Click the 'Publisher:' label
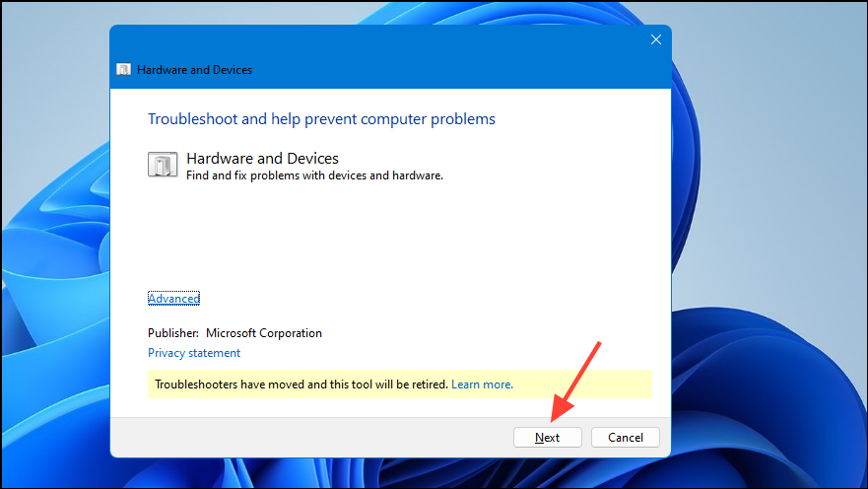This screenshot has height=489, width=868. [x=173, y=333]
